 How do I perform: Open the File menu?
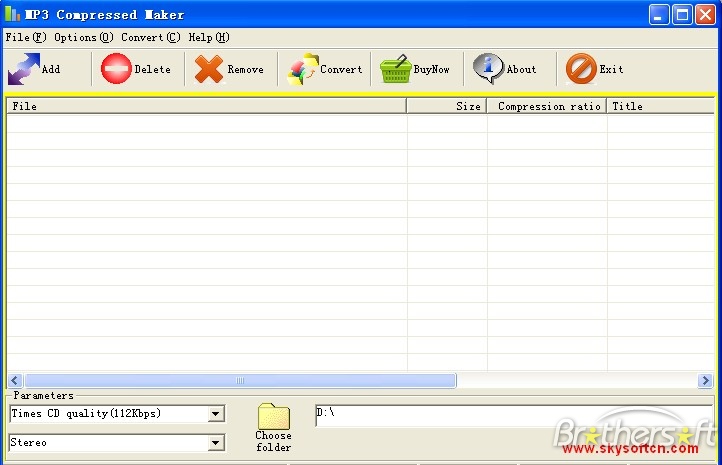[x=26, y=37]
